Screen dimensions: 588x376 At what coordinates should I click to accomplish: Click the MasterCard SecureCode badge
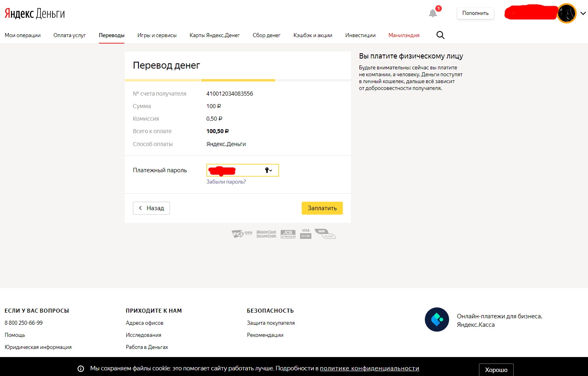(266, 234)
